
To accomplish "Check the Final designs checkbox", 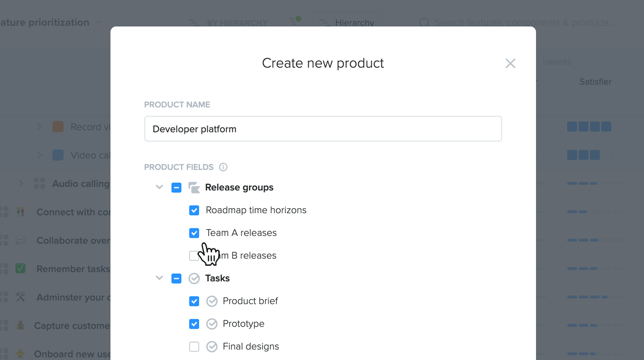I will pos(194,347).
